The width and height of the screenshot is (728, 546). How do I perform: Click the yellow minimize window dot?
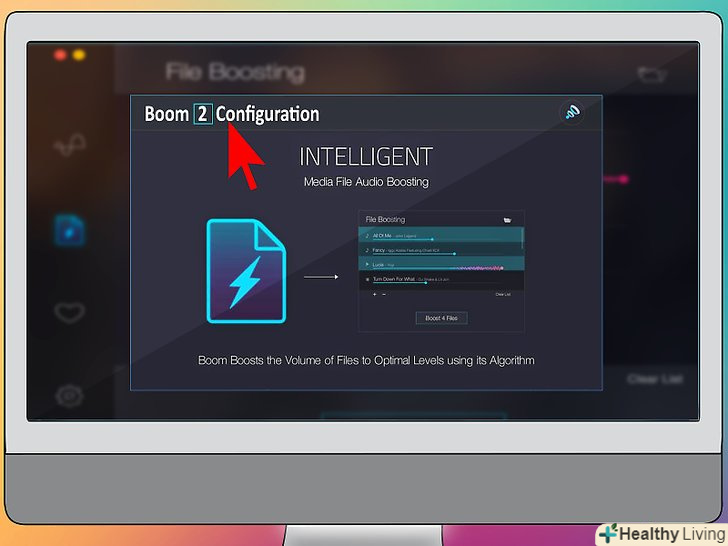click(79, 55)
